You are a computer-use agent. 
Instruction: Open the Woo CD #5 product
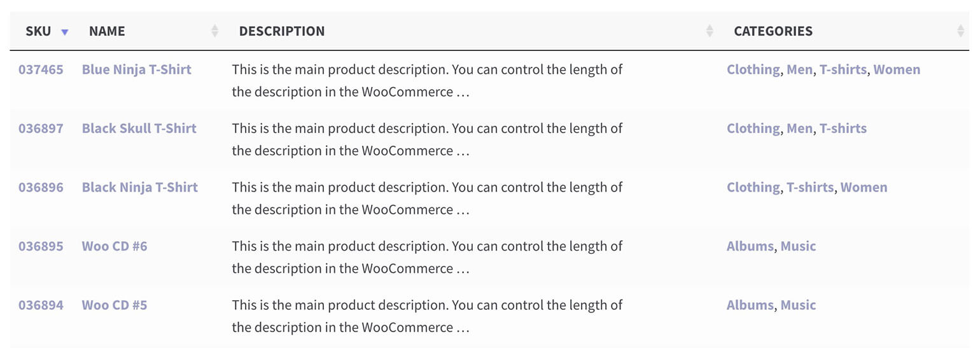(115, 305)
